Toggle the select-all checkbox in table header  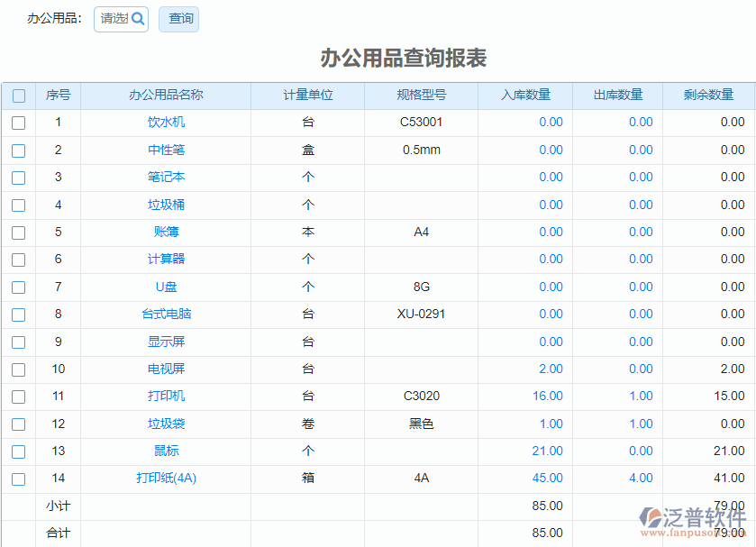point(18,96)
